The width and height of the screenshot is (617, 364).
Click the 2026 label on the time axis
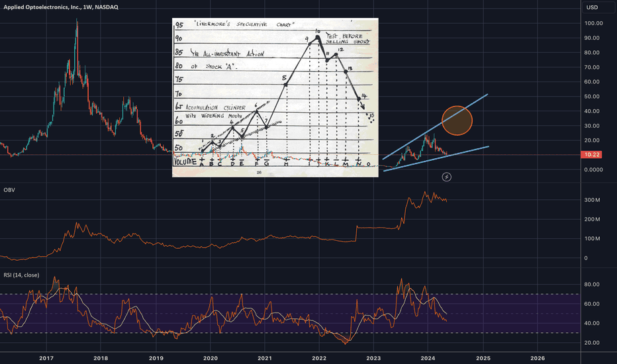click(538, 358)
